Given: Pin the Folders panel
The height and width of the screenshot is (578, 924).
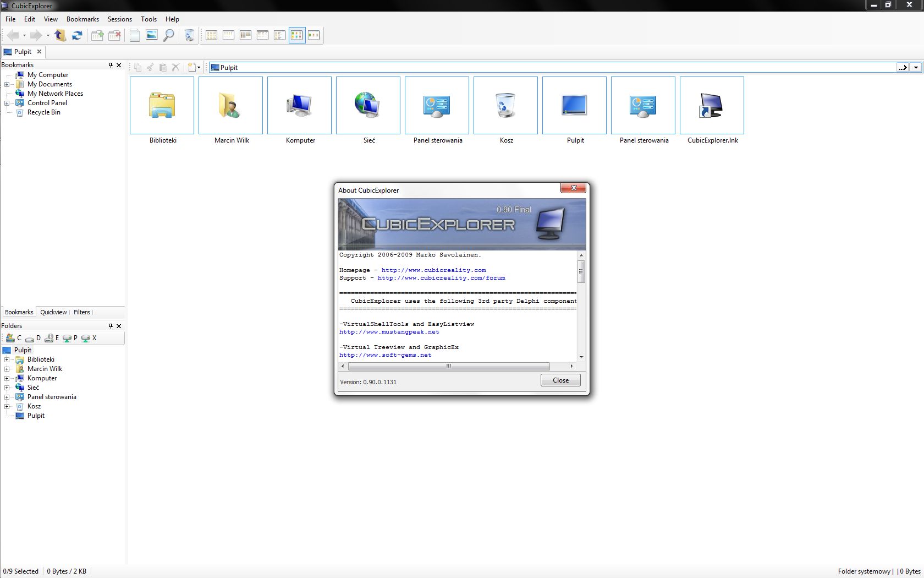Looking at the screenshot, I should (x=111, y=326).
